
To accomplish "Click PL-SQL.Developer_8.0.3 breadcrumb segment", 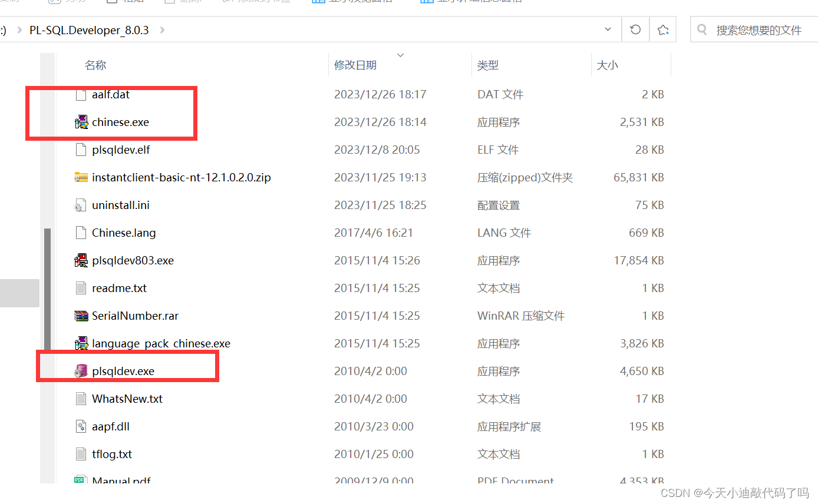I will click(89, 30).
